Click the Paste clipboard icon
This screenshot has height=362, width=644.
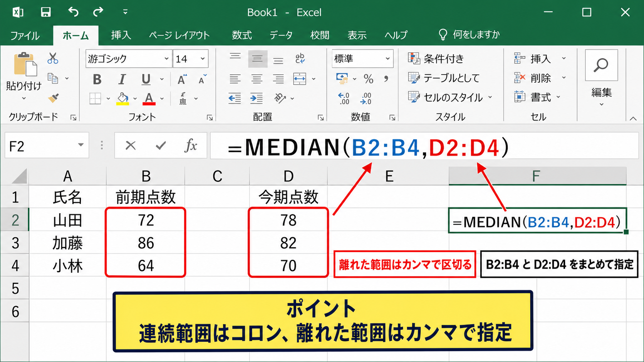click(x=25, y=64)
